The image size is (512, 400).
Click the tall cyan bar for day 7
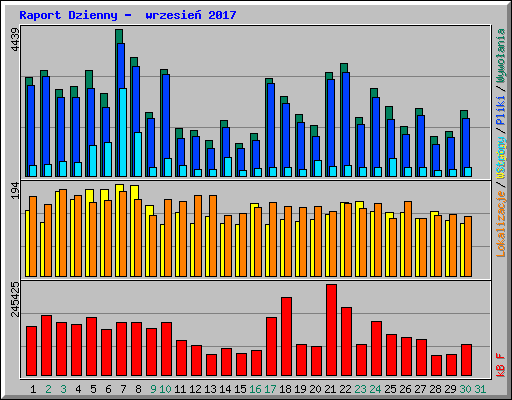coord(123,132)
